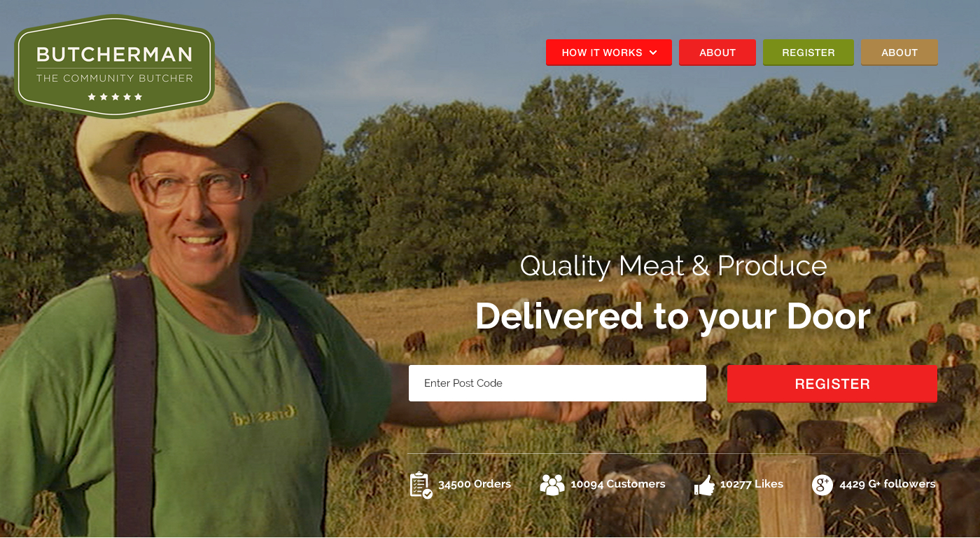The image size is (980, 538).
Task: Open the How It Works menu
Action: [x=609, y=53]
